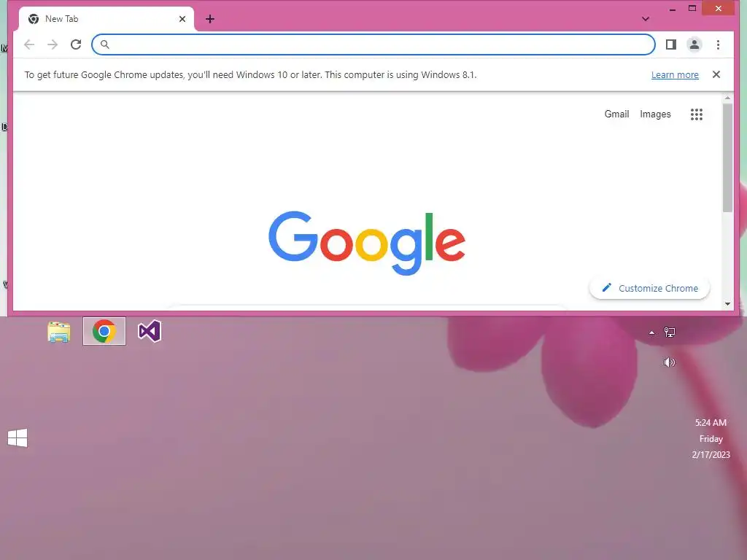This screenshot has width=747, height=560.
Task: Open a new tab with the plus button
Action: (209, 19)
